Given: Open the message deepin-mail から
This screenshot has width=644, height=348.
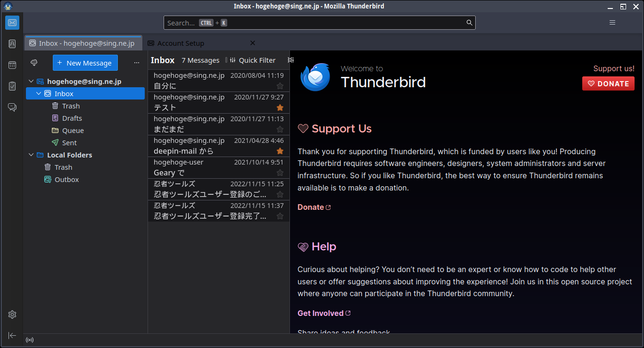Looking at the screenshot, I should (x=219, y=146).
